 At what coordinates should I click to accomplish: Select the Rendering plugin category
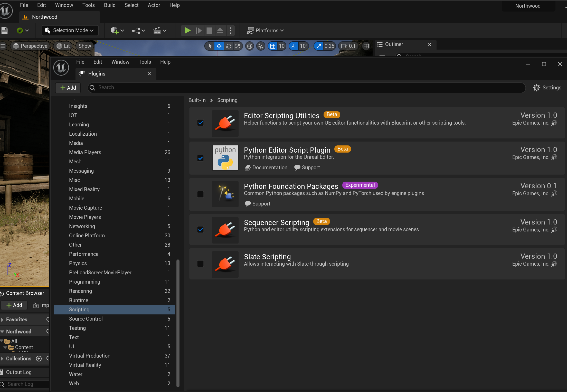pyautogui.click(x=80, y=291)
